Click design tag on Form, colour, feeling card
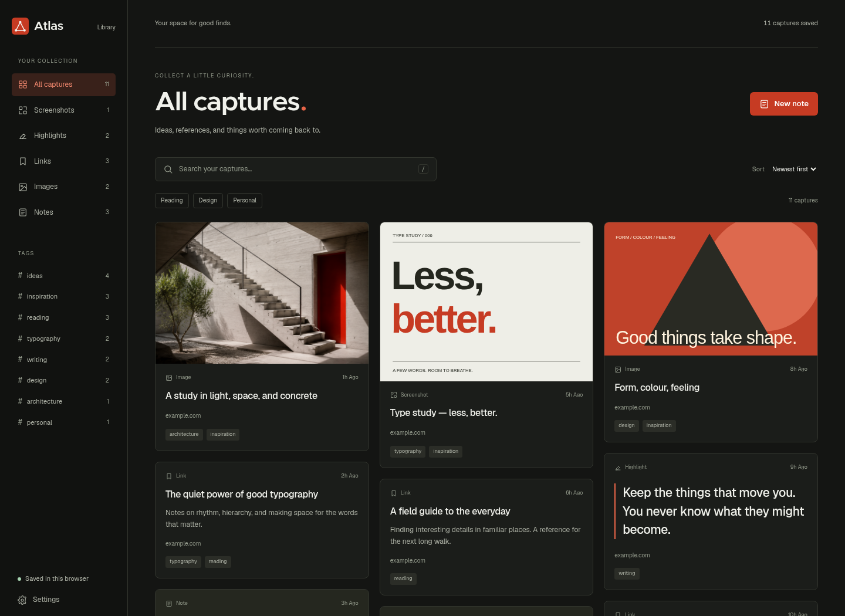Image resolution: width=845 pixels, height=616 pixels. coord(627,426)
